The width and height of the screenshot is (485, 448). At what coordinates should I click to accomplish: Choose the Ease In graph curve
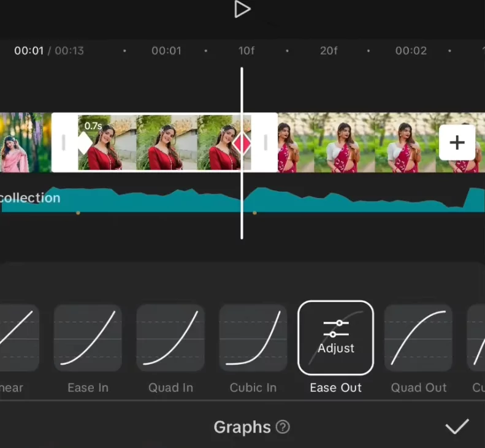88,338
